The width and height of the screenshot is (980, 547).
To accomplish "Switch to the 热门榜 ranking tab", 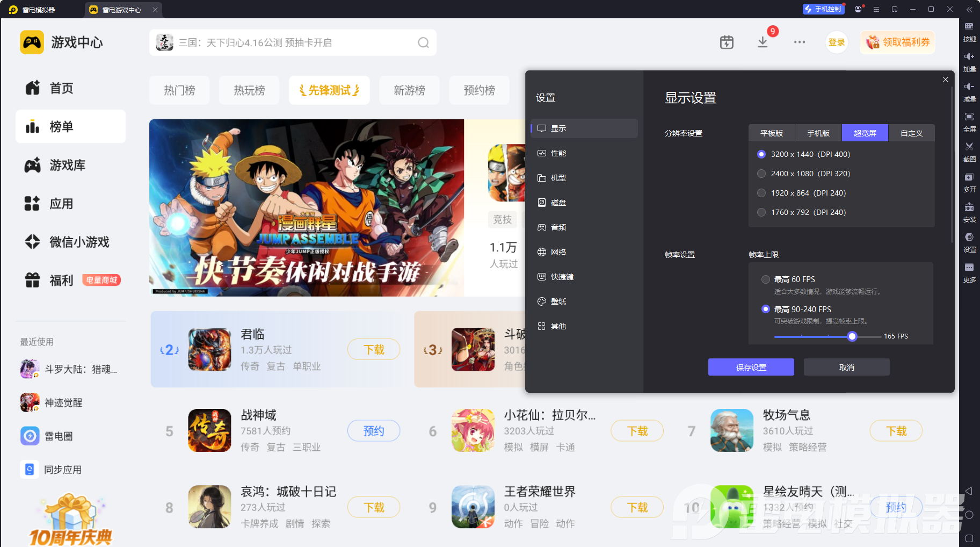I will coord(179,90).
